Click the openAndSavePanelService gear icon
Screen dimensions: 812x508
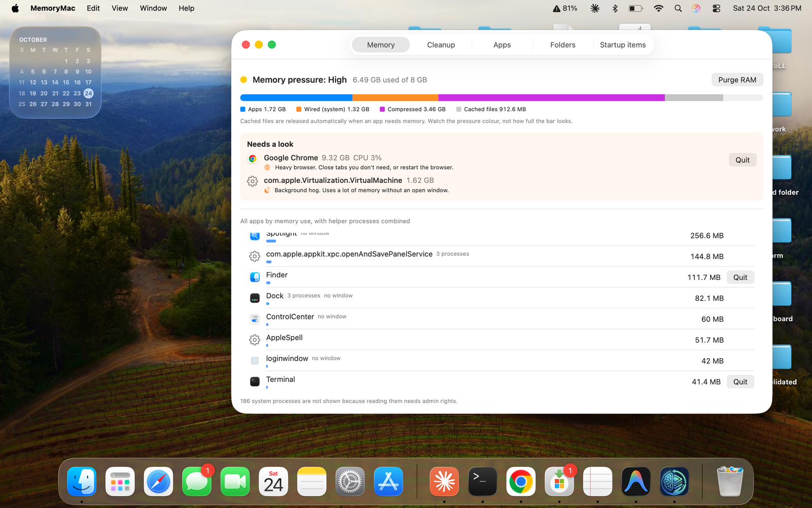coord(255,257)
